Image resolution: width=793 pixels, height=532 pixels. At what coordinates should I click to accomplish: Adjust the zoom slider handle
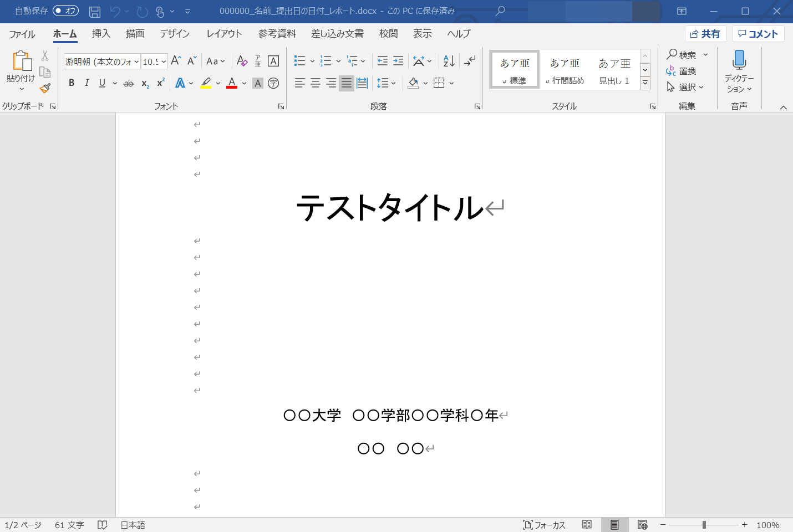pos(704,525)
